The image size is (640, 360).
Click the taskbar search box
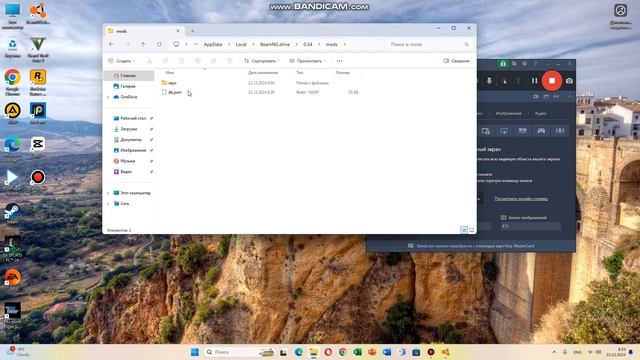[x=239, y=352]
